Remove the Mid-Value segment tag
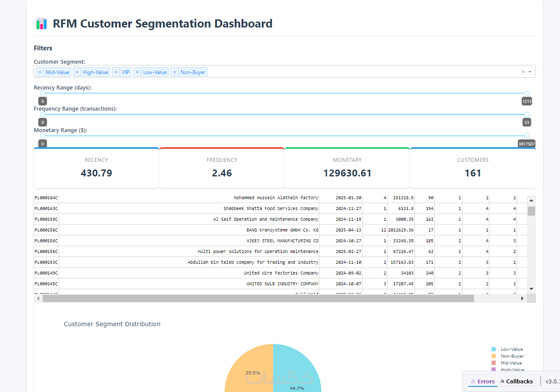Screen dimensions: 560x392 (40, 72)
